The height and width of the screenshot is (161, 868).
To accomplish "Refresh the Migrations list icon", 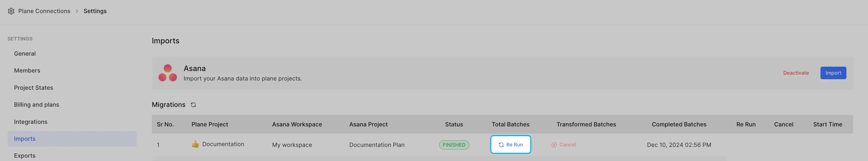I will 193,105.
